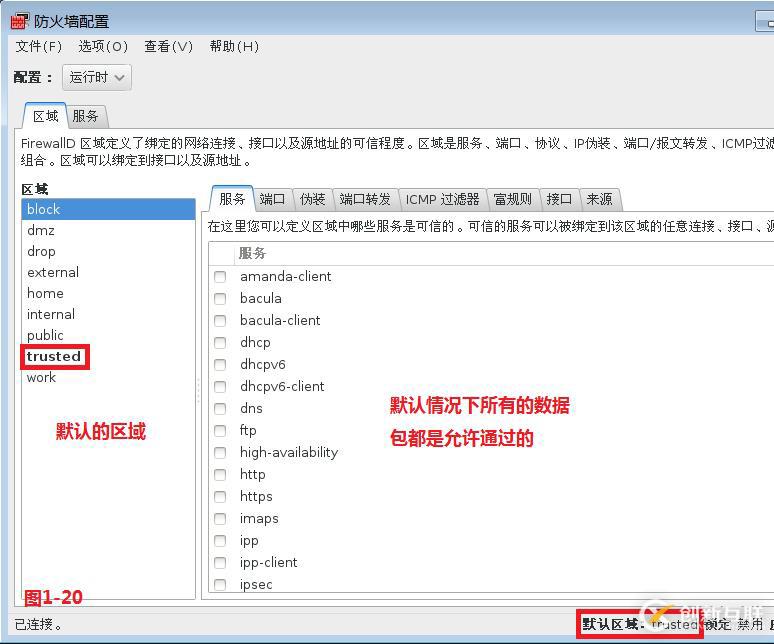
Task: Select the block zone
Action: tap(108, 209)
